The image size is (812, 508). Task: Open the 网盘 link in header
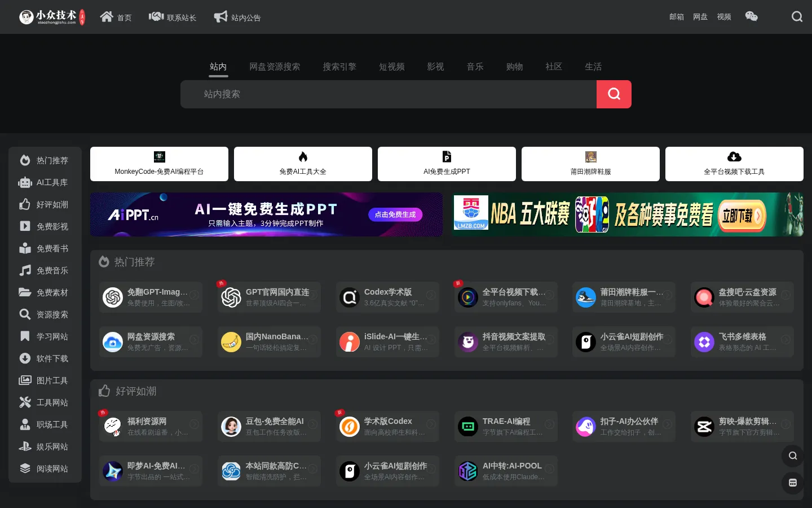click(700, 17)
